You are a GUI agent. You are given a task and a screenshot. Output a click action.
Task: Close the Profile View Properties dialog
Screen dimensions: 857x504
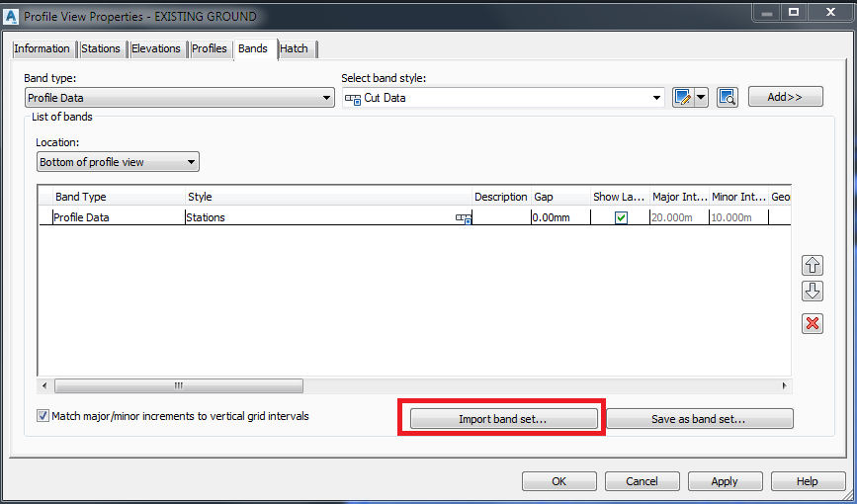(831, 12)
